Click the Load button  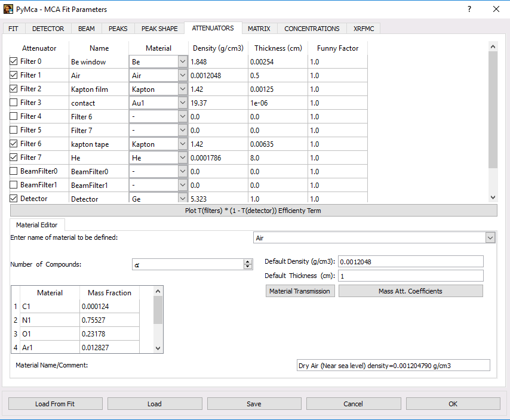point(155,404)
